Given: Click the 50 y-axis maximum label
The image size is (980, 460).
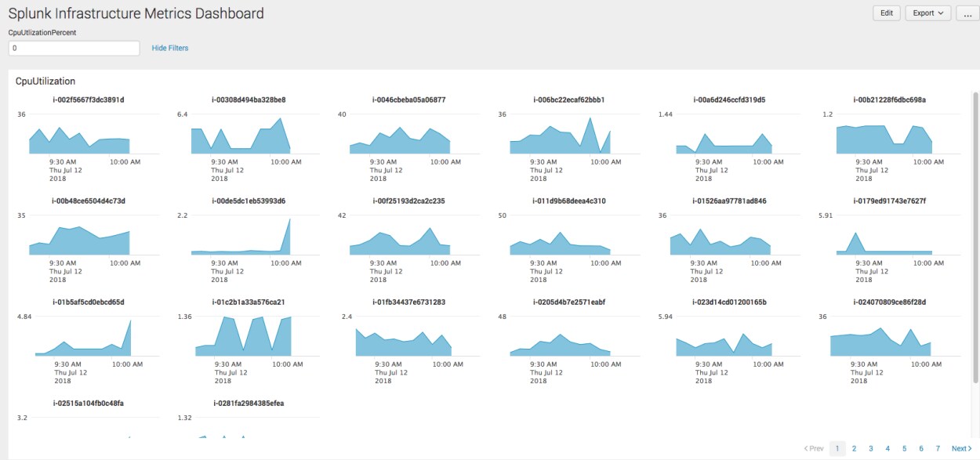Looking at the screenshot, I should click(503, 216).
